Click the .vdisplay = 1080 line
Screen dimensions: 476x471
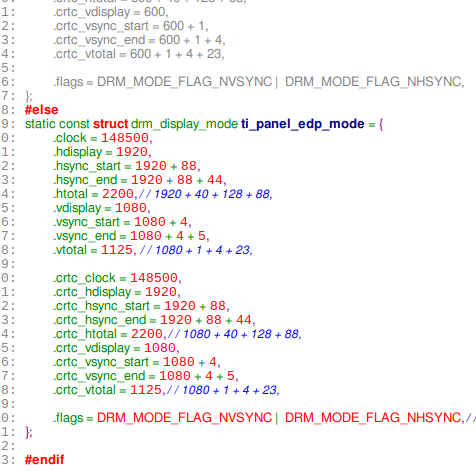tap(102, 208)
